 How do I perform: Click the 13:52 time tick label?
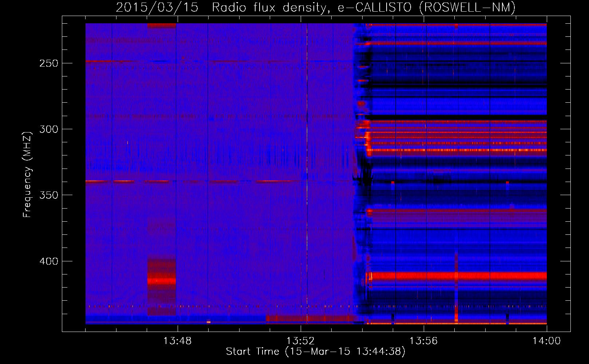click(x=300, y=341)
